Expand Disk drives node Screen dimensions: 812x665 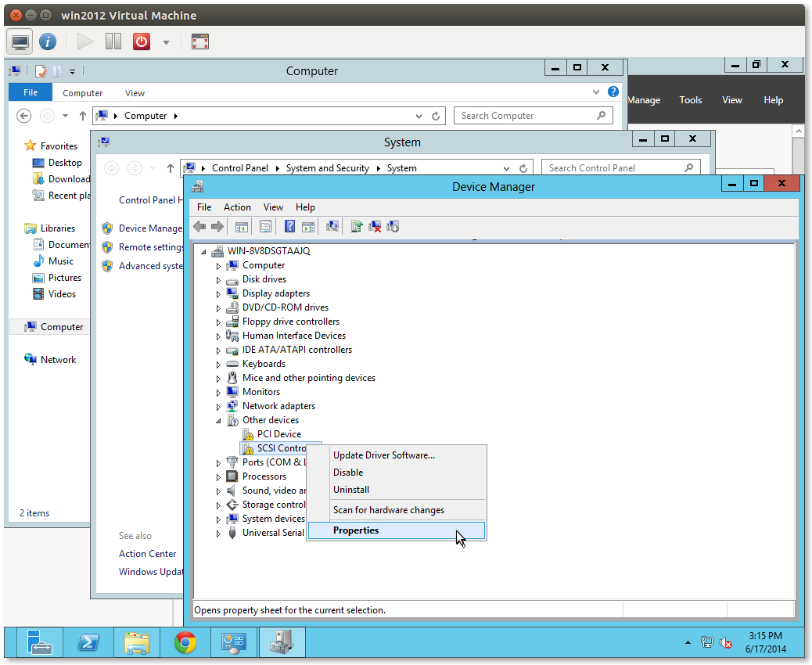pos(218,279)
